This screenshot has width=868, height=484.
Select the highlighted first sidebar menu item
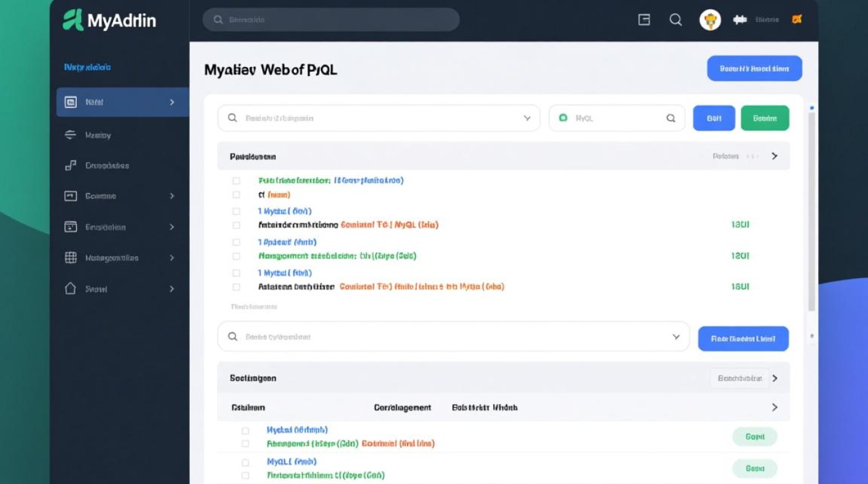[122, 102]
